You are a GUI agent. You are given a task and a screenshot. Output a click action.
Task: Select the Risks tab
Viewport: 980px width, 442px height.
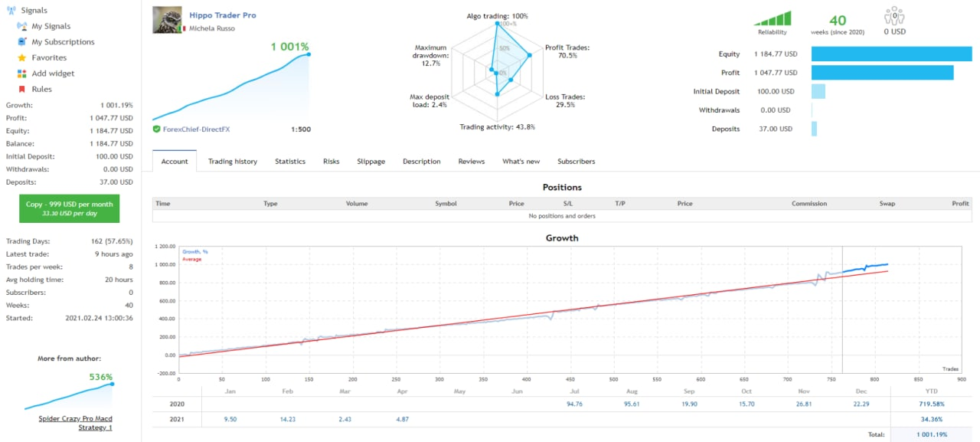[332, 162]
